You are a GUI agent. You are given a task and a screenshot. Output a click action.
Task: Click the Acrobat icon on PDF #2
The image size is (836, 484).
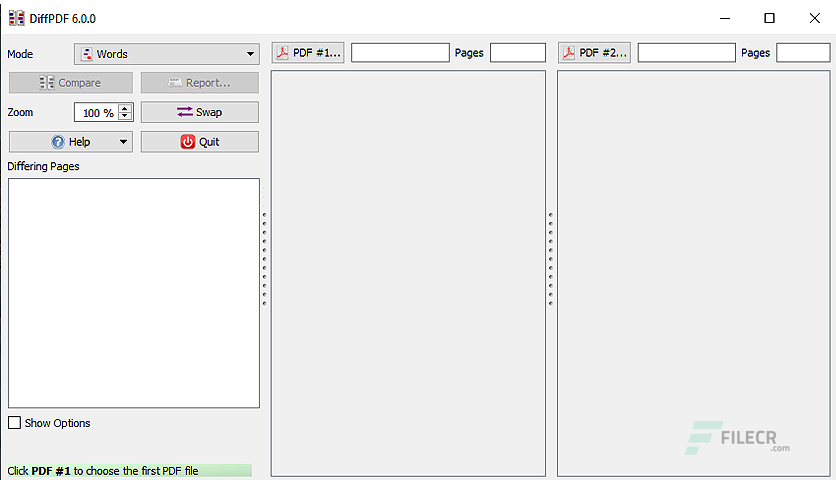[569, 53]
